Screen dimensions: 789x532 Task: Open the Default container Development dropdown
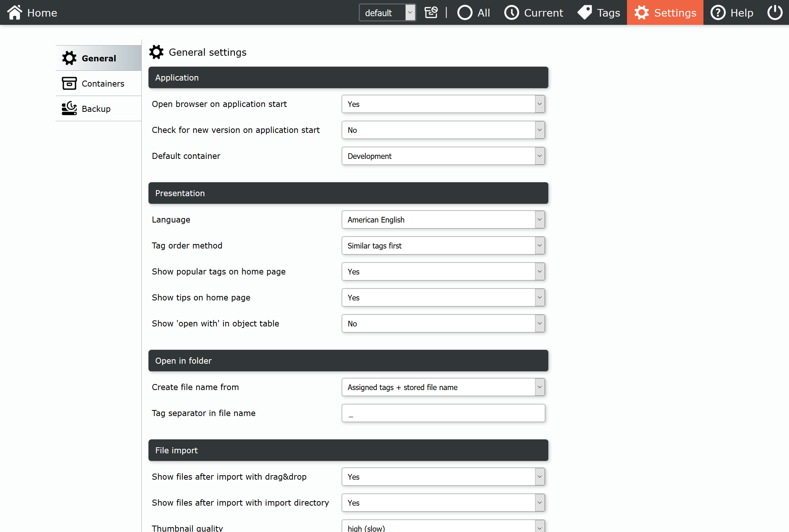pyautogui.click(x=443, y=156)
